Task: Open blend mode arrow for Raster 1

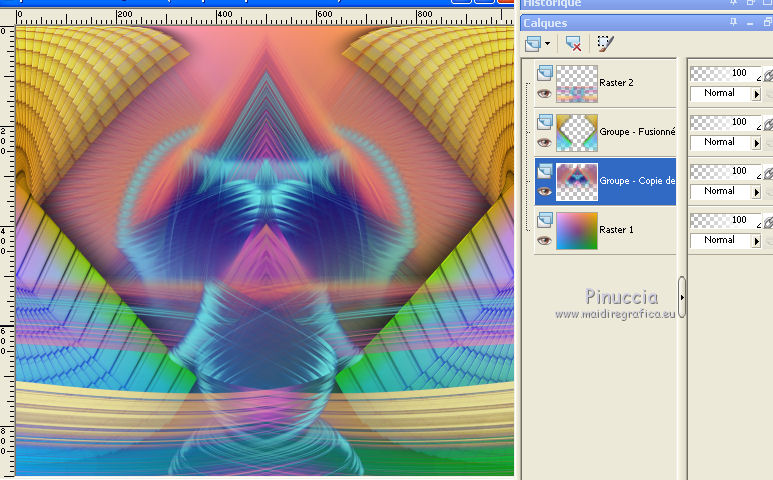Action: [756, 241]
